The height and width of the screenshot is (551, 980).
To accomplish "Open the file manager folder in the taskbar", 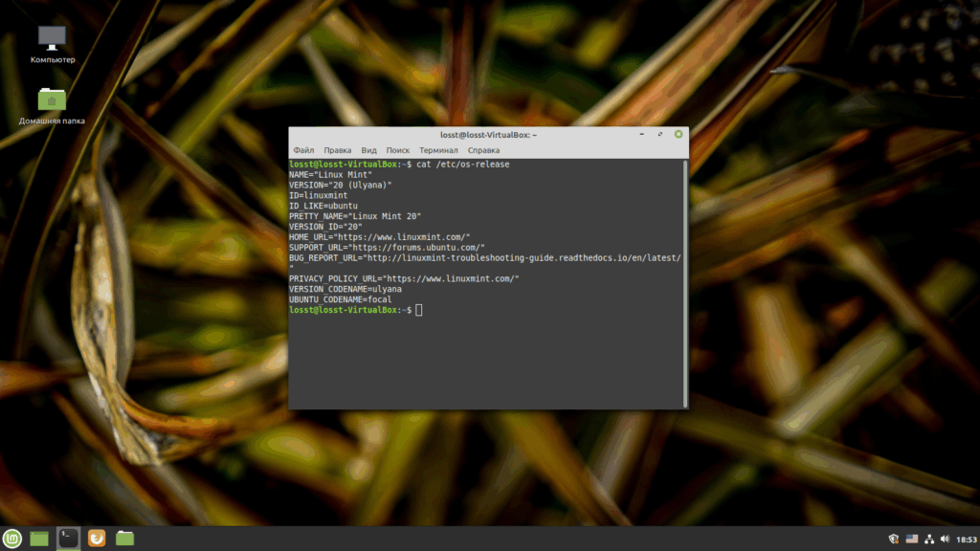I will (125, 538).
